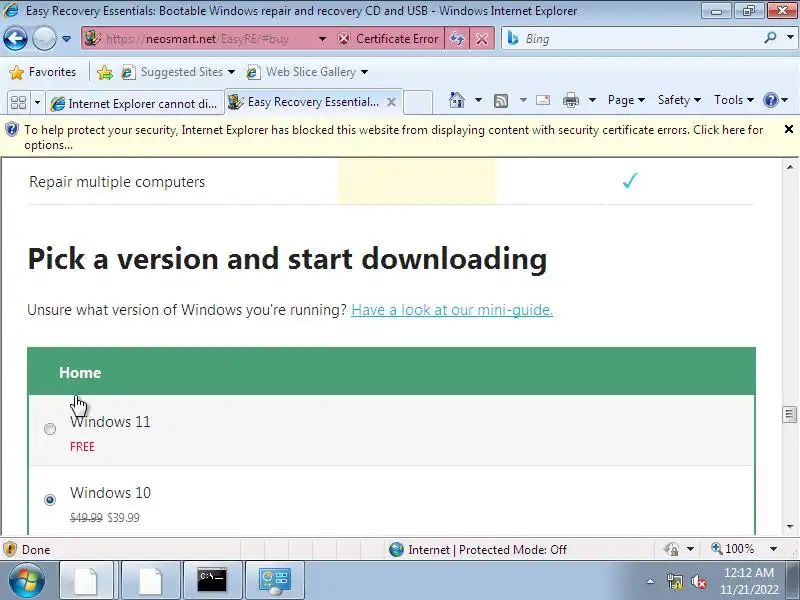Viewport: 800px width, 600px height.
Task: Click the FREE price text
Action: point(82,447)
